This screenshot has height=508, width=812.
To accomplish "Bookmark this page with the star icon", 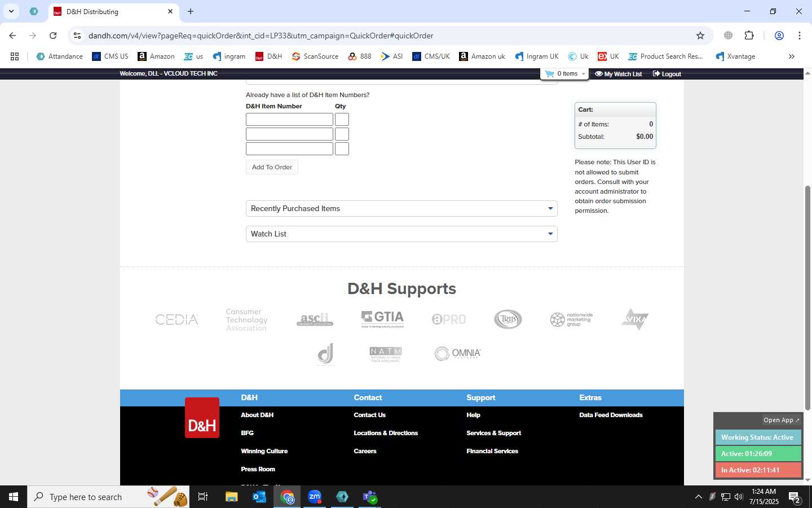I will coord(700,36).
